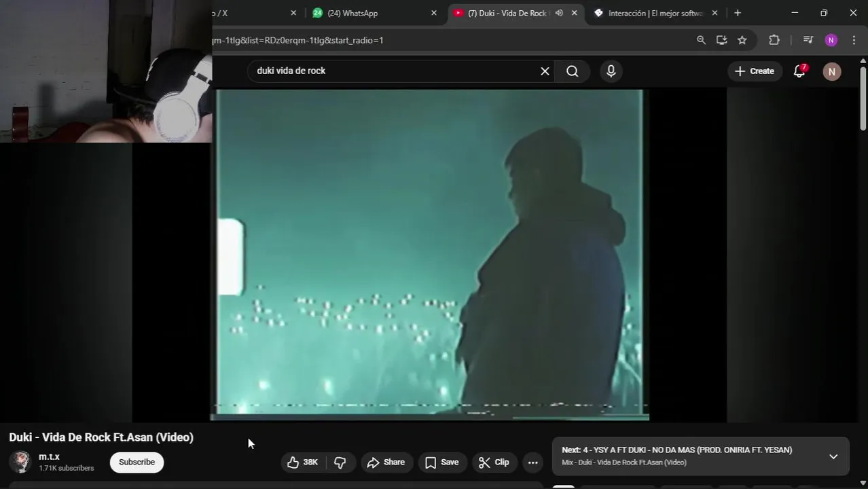Click the video player to pause
The height and width of the screenshot is (489, 868).
[429, 255]
